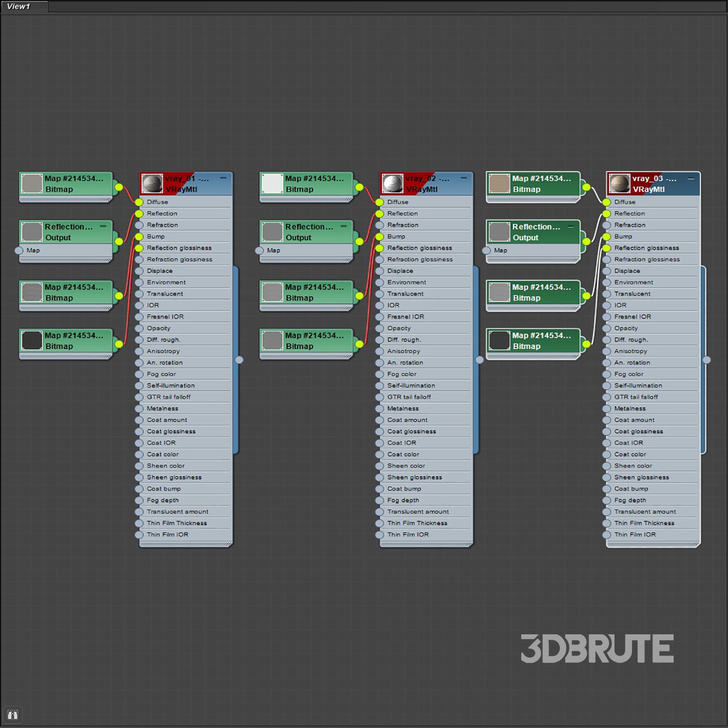Click the dark bitmap thumbnail left of vray_01
The height and width of the screenshot is (728, 728).
[32, 341]
